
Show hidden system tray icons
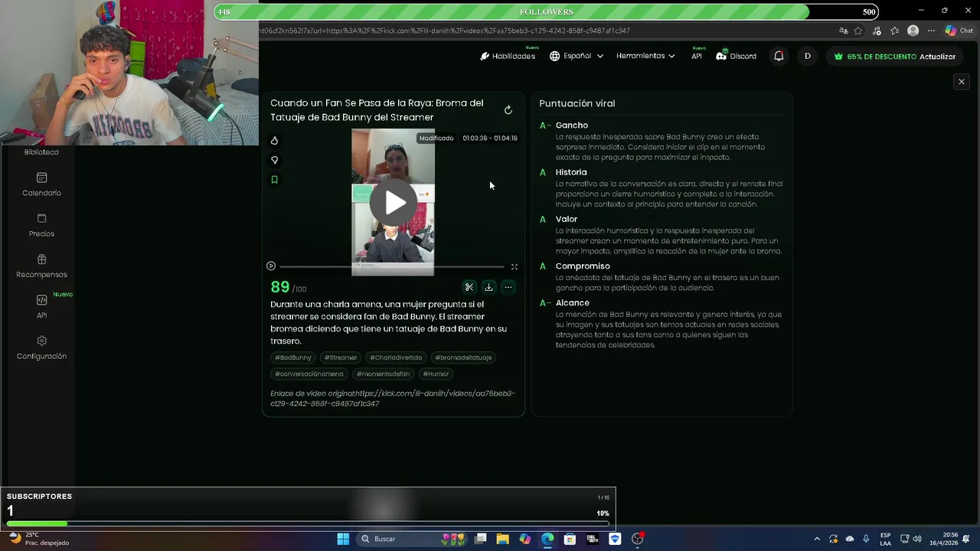pyautogui.click(x=817, y=539)
